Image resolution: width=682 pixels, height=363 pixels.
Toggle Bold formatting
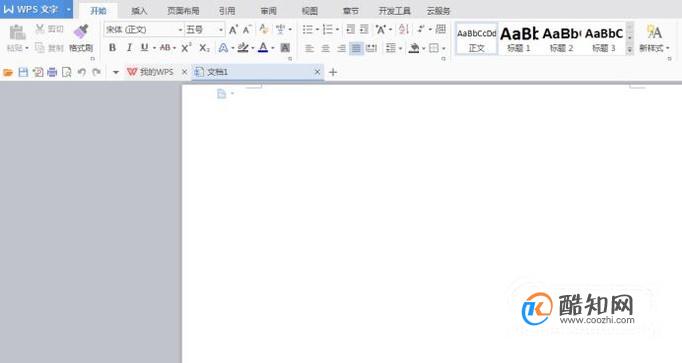click(112, 48)
